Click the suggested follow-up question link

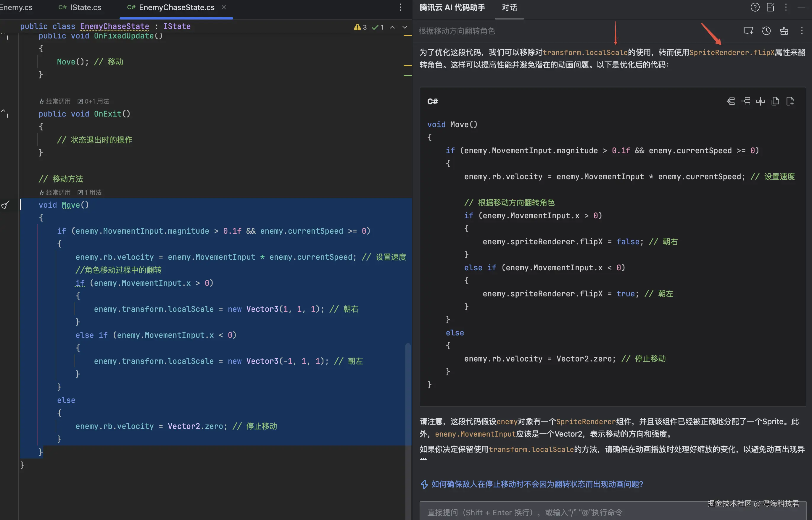tap(537, 484)
